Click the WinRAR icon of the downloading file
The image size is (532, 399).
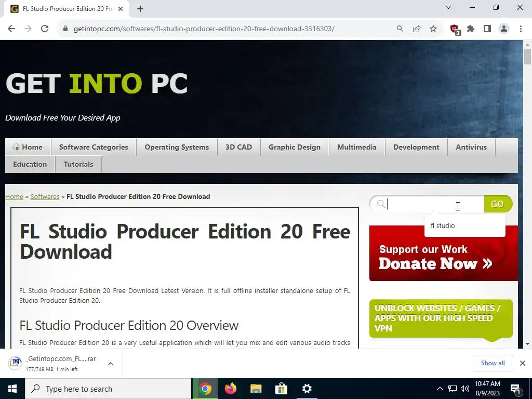click(x=15, y=363)
